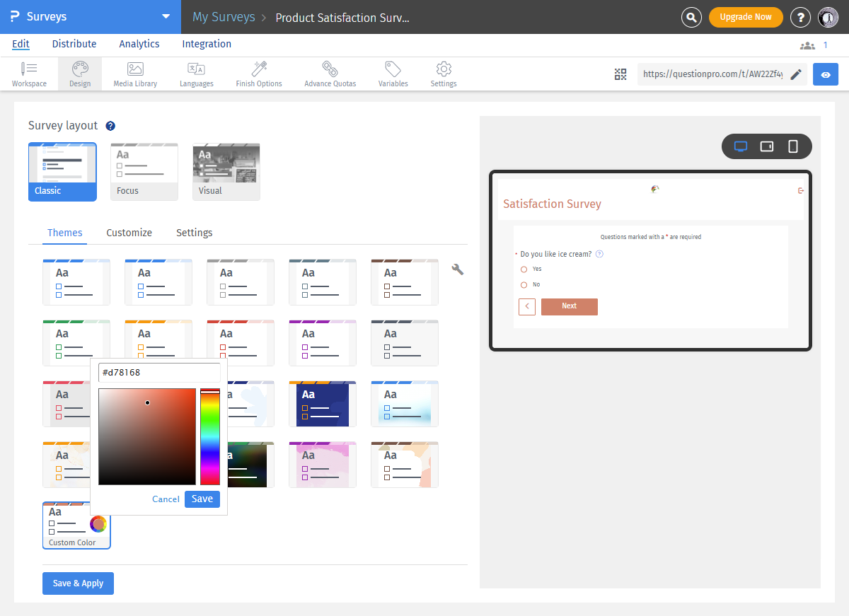Viewport: 849px width, 616px height.
Task: Open Advance Quotas tool
Action: 330,74
